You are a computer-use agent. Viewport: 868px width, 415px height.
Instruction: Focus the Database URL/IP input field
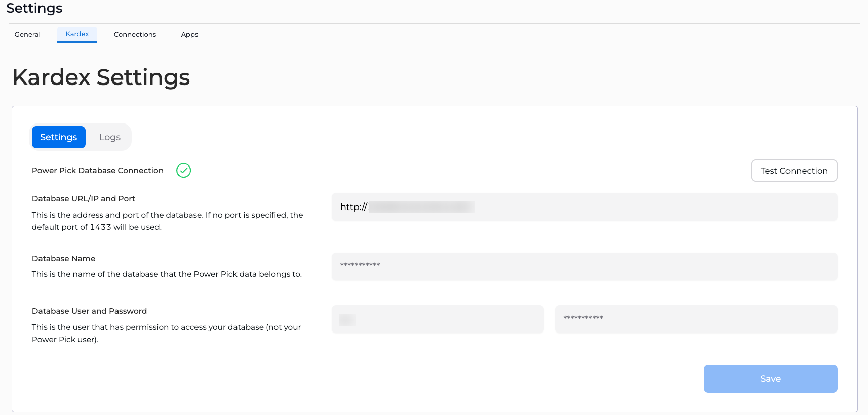[584, 207]
